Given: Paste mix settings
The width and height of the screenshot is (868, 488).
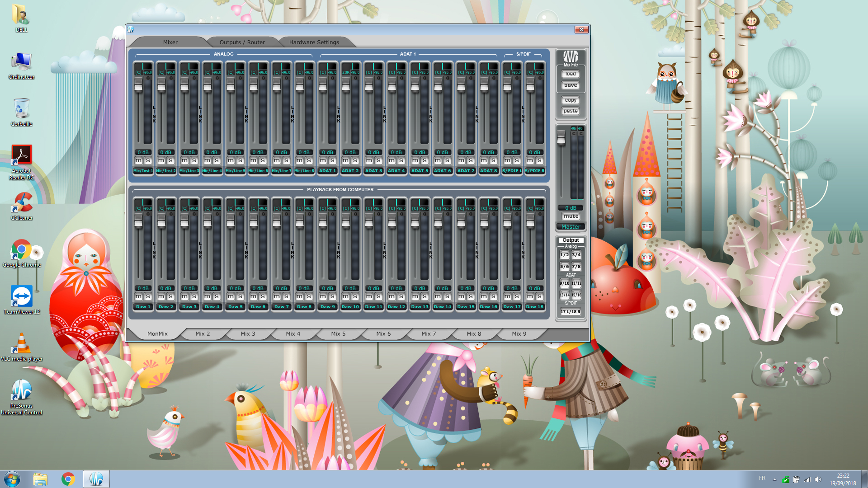Looking at the screenshot, I should coord(571,111).
